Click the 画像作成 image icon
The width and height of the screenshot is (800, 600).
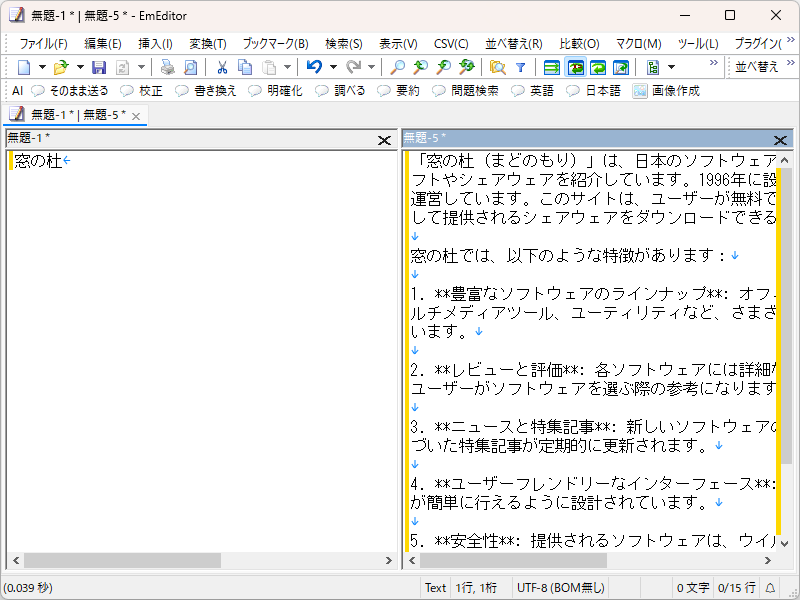click(x=640, y=91)
